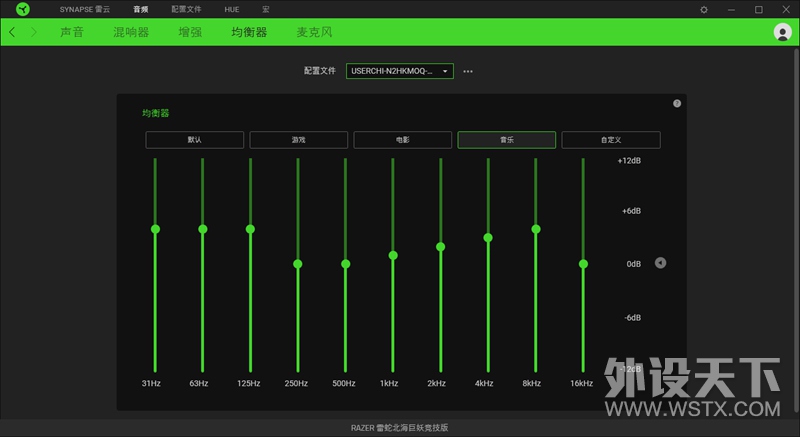Screen dimensions: 800x437
Task: Choose the 音乐 equalizer preset
Action: [507, 140]
